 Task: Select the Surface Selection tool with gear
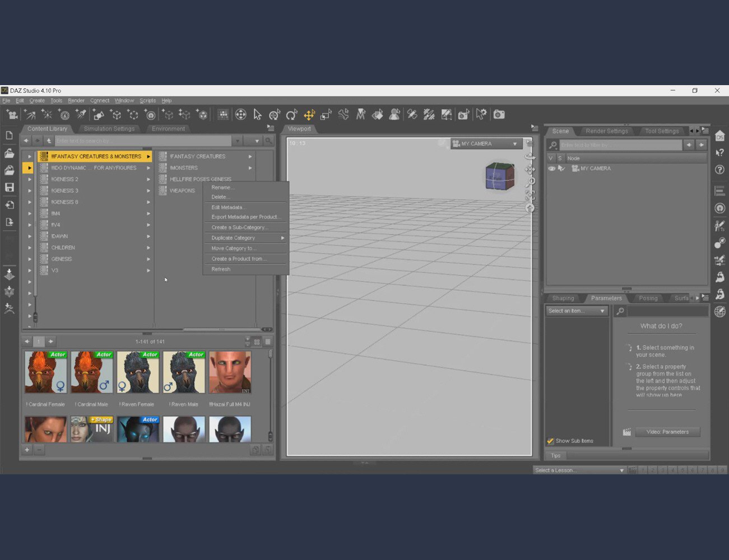pos(481,115)
